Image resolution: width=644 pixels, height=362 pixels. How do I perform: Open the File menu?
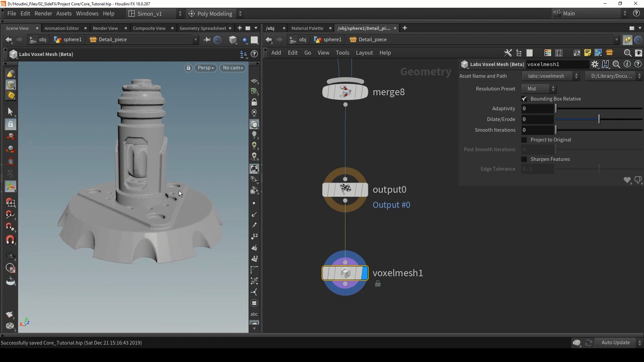[x=12, y=14]
